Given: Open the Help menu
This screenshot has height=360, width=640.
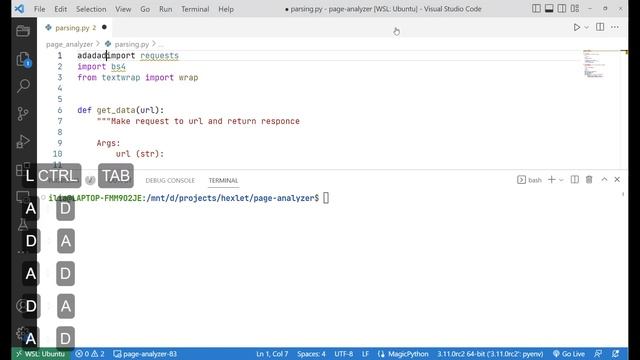Looking at the screenshot, I should pos(226,9).
